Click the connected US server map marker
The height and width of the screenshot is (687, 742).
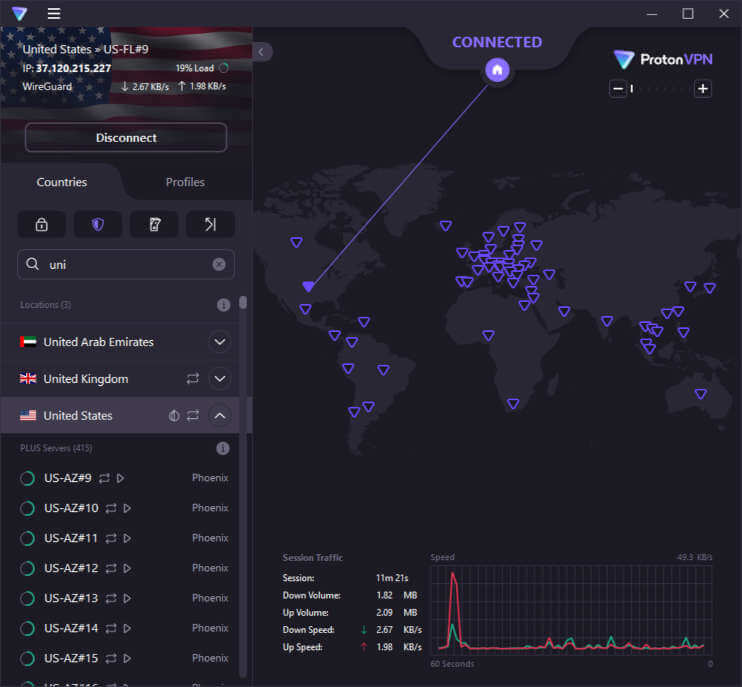308,286
